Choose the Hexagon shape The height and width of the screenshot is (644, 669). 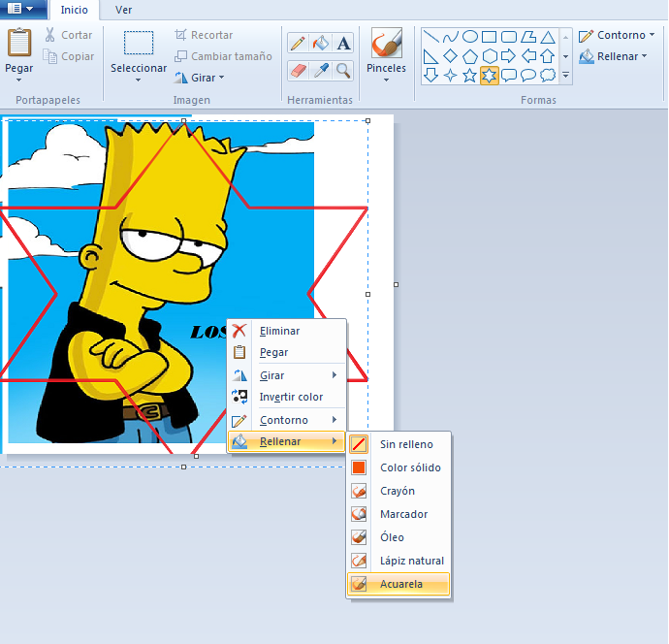tap(489, 56)
